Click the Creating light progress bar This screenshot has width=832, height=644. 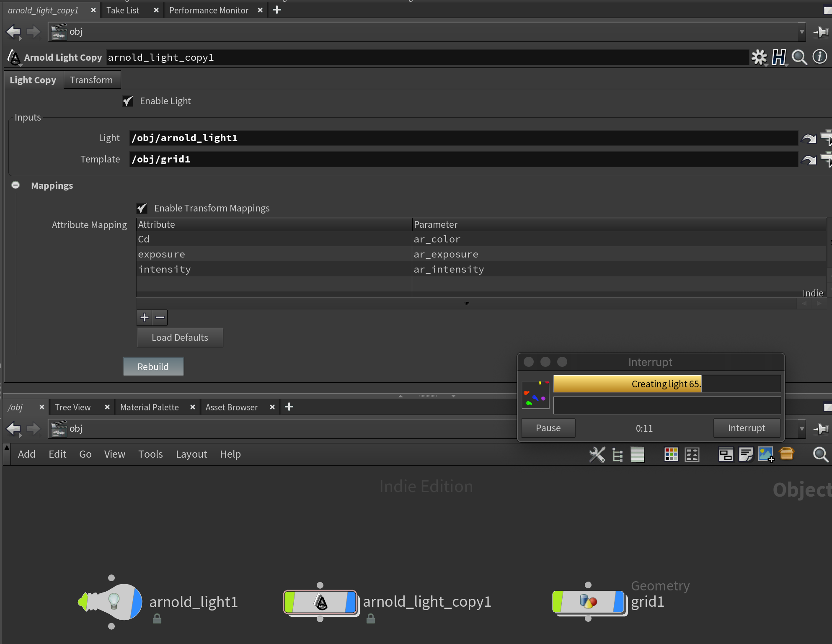[x=667, y=384]
